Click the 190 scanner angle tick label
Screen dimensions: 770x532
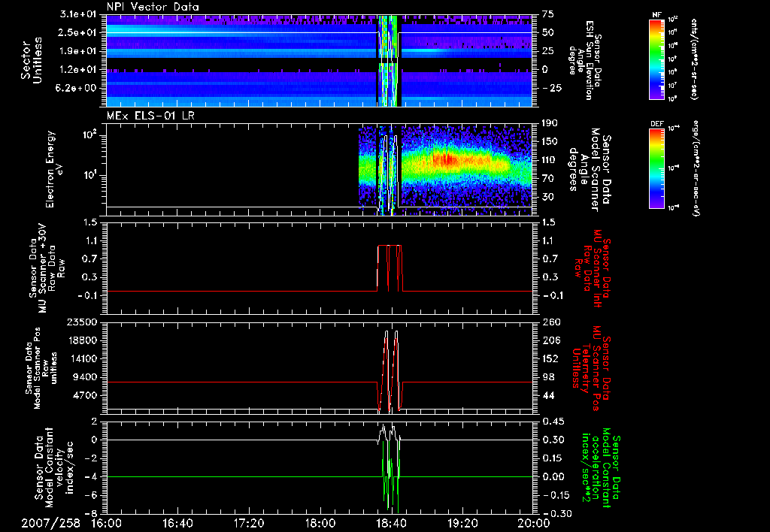coord(550,122)
